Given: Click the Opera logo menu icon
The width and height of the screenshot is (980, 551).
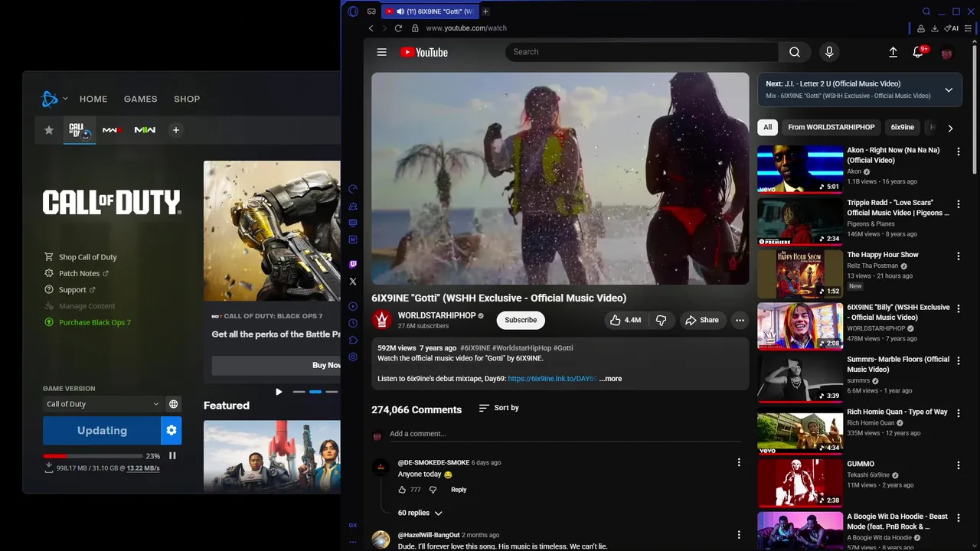Looking at the screenshot, I should click(353, 11).
